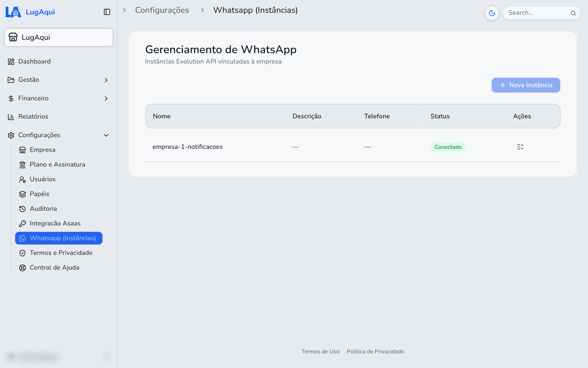Click the Central de Ajuda lifebuoy icon
This screenshot has height=368, width=588.
22,268
